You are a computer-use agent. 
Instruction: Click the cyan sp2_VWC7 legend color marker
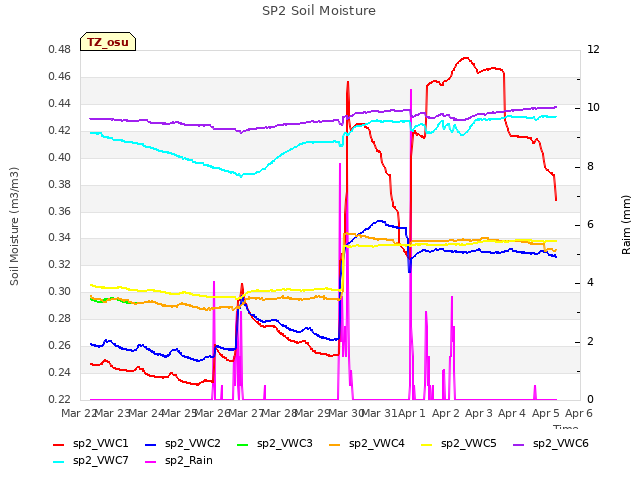click(59, 462)
